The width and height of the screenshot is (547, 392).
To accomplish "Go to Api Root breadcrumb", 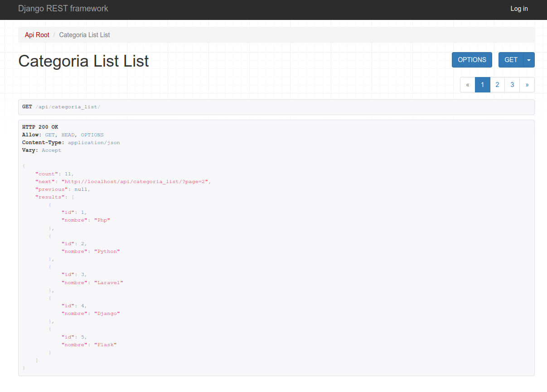I will pos(37,35).
